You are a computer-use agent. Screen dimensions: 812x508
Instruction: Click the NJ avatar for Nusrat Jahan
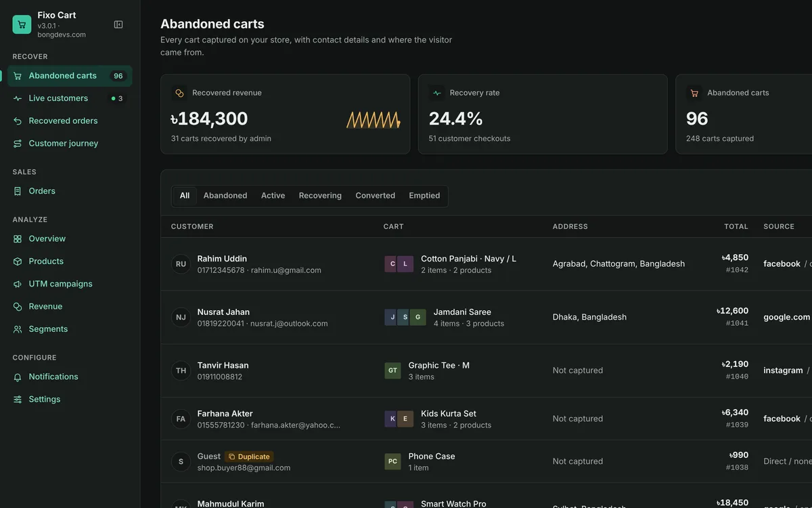[x=181, y=317]
